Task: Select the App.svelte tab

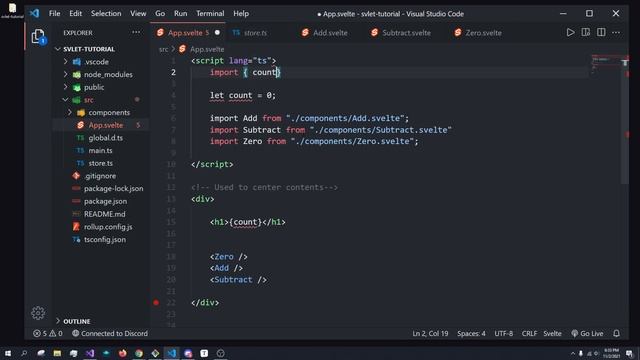Action: coord(185,33)
